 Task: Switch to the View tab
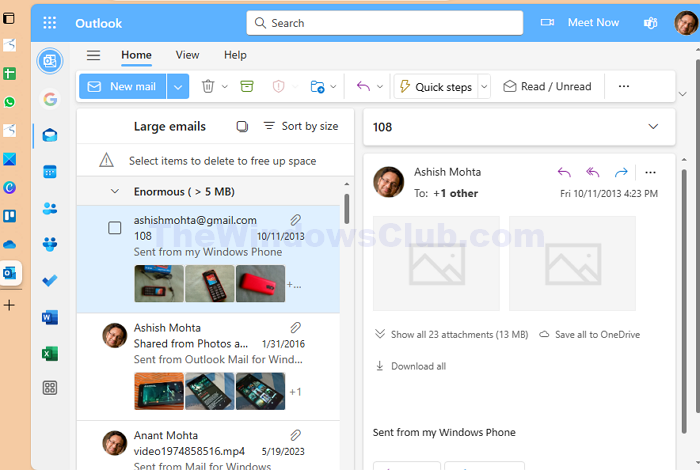click(187, 55)
